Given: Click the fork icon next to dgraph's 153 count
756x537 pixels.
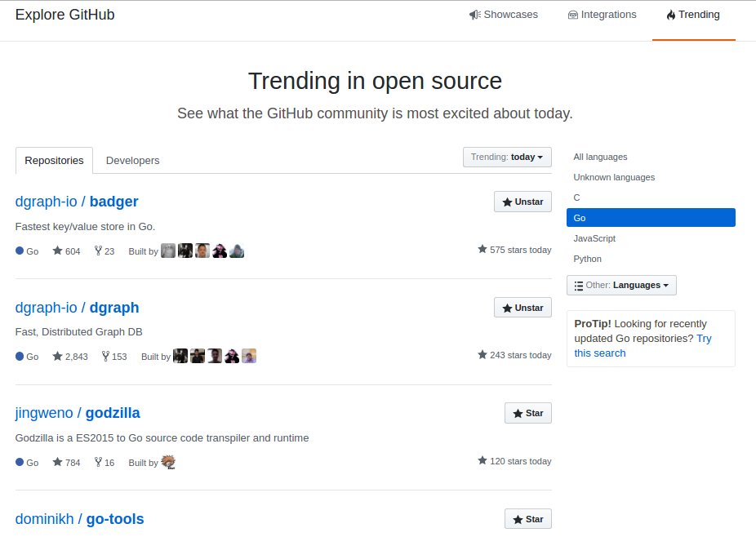Looking at the screenshot, I should [x=105, y=356].
